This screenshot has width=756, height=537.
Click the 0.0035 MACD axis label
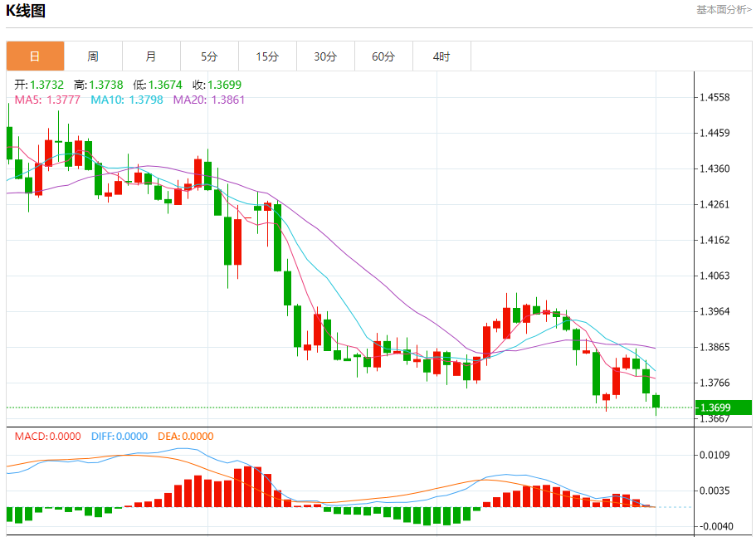[715, 491]
